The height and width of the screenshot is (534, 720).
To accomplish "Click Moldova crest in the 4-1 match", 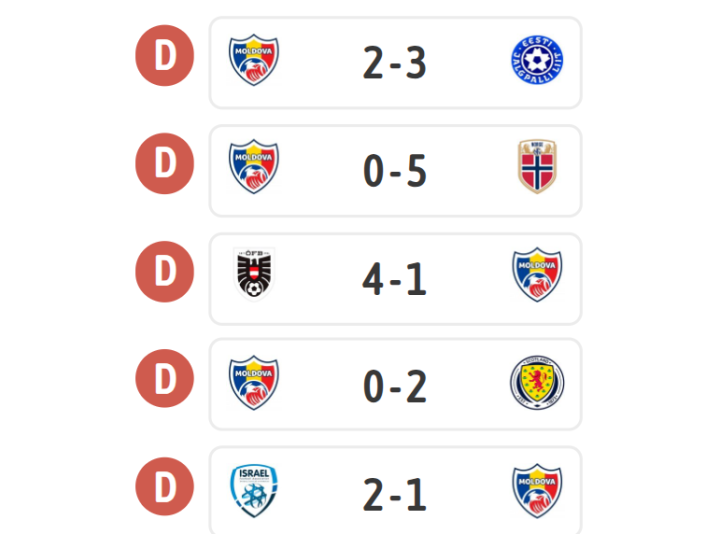I will click(537, 275).
